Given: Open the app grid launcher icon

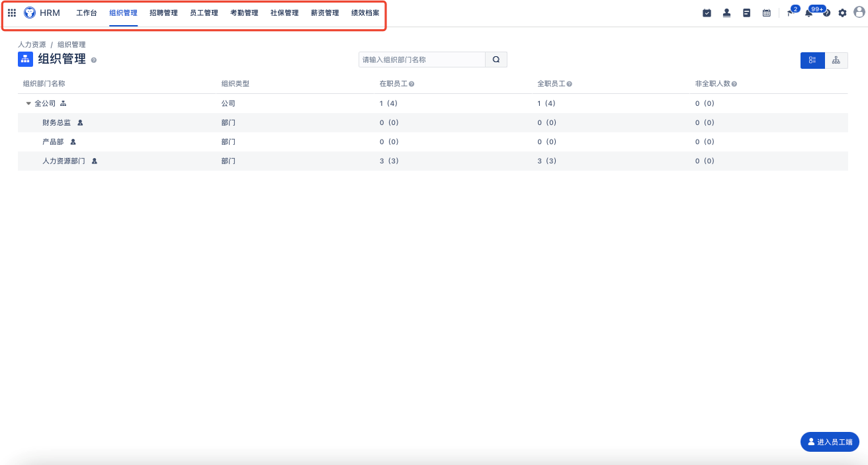Looking at the screenshot, I should [x=12, y=13].
